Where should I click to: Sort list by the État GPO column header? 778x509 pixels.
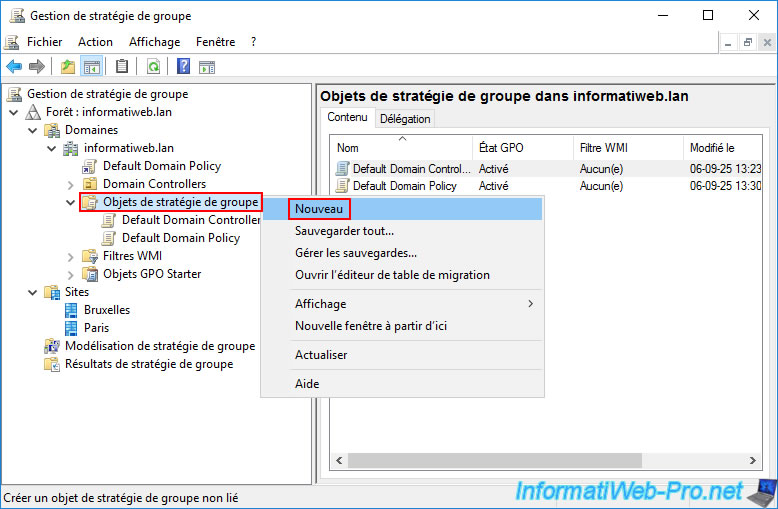(x=501, y=148)
